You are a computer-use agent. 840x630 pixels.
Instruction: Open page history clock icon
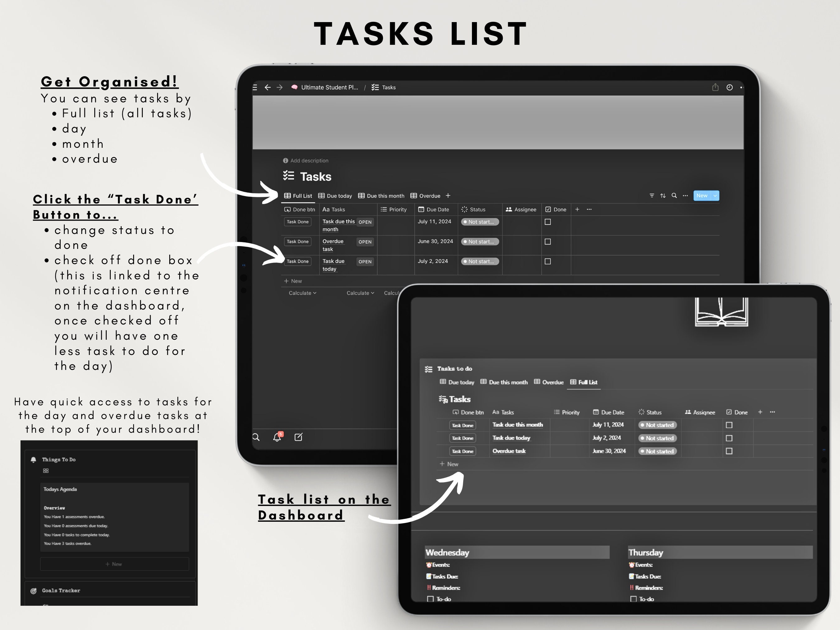pyautogui.click(x=730, y=87)
